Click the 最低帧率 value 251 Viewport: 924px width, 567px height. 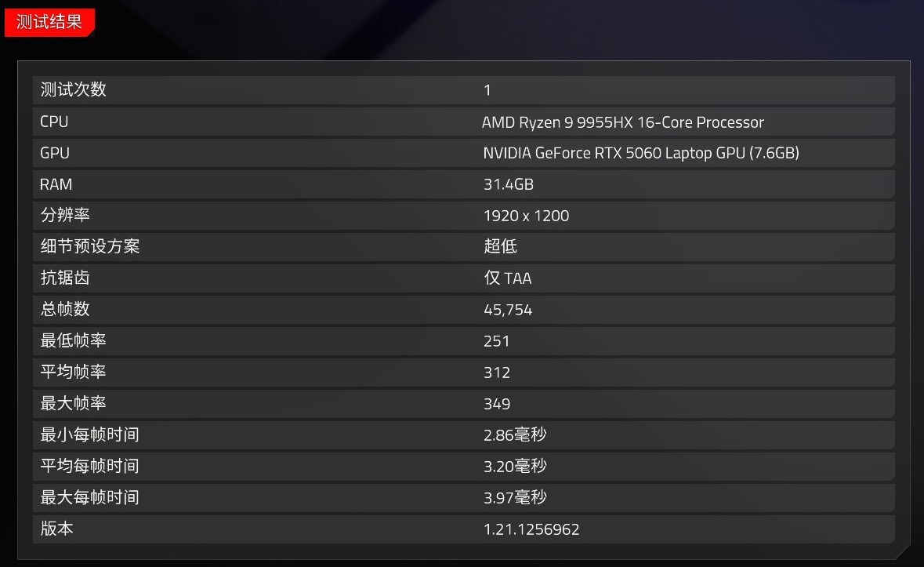[495, 340]
